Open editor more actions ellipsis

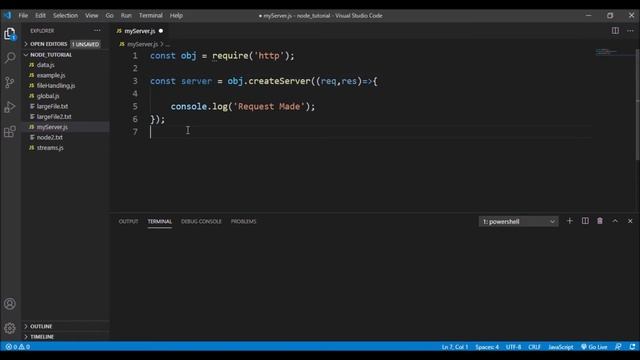630,31
